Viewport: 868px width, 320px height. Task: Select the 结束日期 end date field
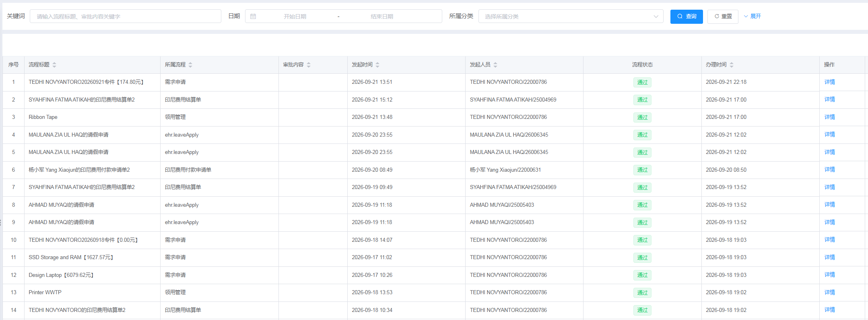tap(382, 17)
